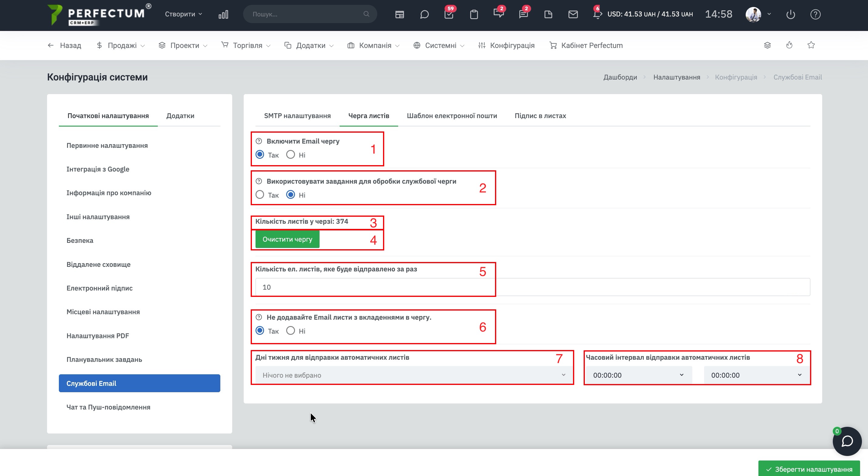Screen dimensions: 868x476
Task: Click the Очистити чергу button
Action: pos(287,239)
